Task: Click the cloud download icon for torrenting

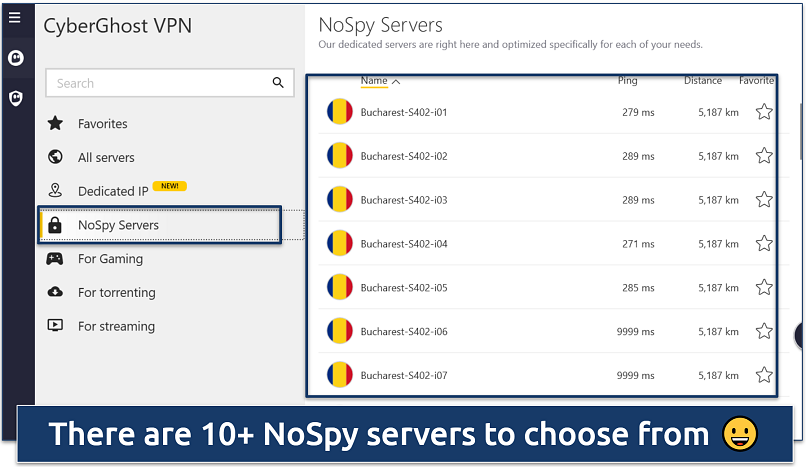Action: (55, 292)
